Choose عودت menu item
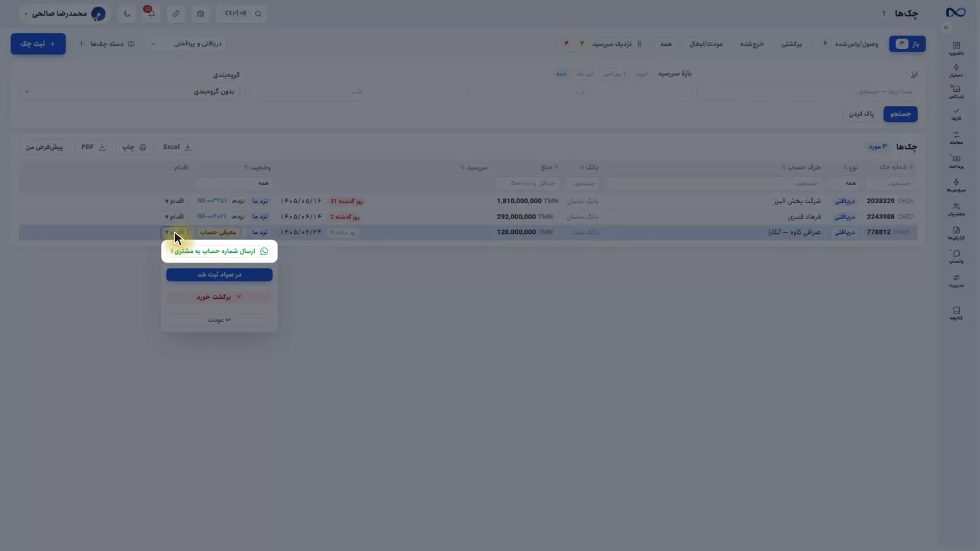 [x=219, y=320]
